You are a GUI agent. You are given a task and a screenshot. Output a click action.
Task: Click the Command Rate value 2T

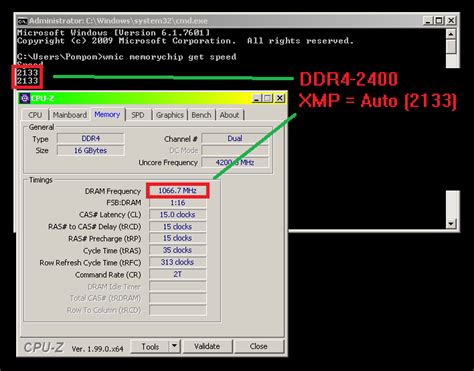click(x=177, y=274)
